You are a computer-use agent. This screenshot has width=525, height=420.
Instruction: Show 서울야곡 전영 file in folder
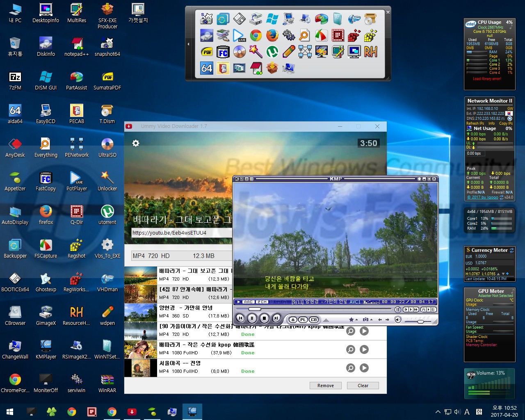coord(351,368)
